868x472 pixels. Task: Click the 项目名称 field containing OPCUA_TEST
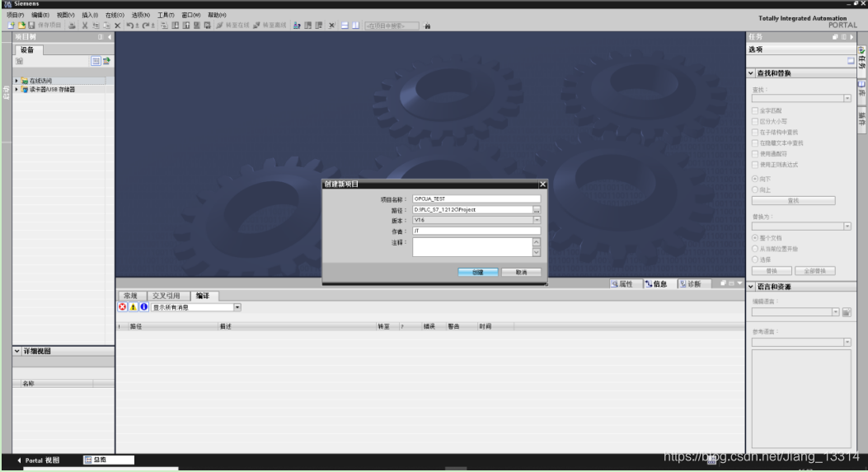tap(476, 199)
